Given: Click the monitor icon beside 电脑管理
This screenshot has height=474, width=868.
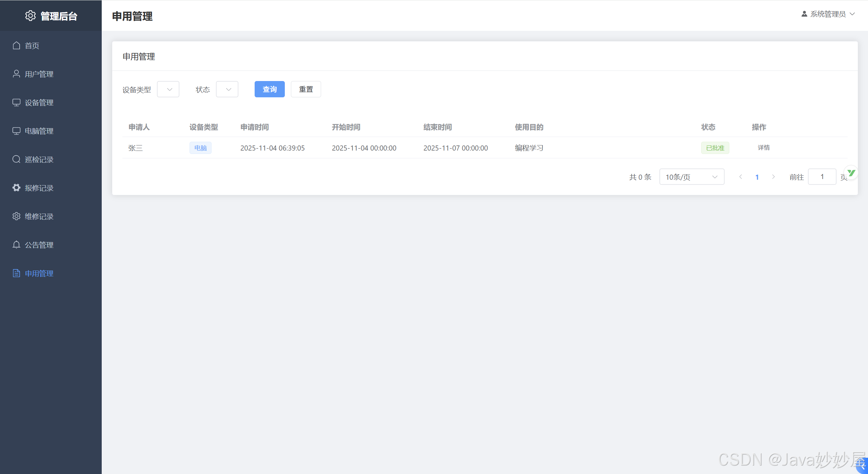Looking at the screenshot, I should [16, 131].
